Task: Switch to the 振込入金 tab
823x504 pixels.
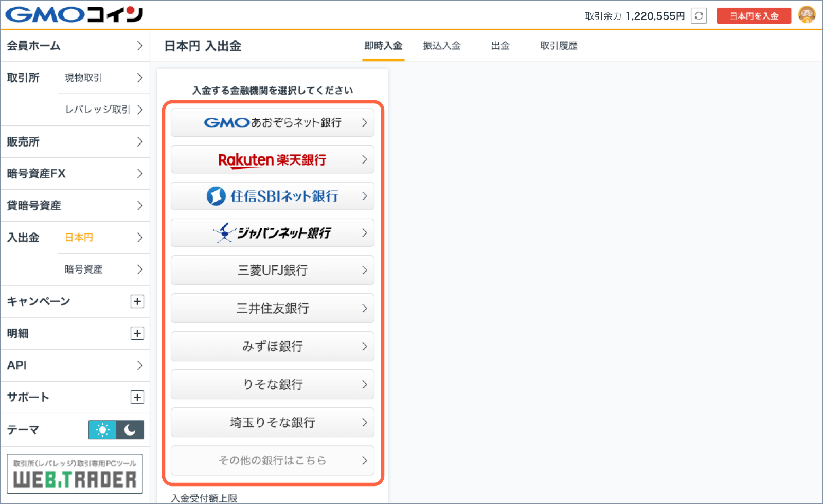Action: [x=442, y=46]
